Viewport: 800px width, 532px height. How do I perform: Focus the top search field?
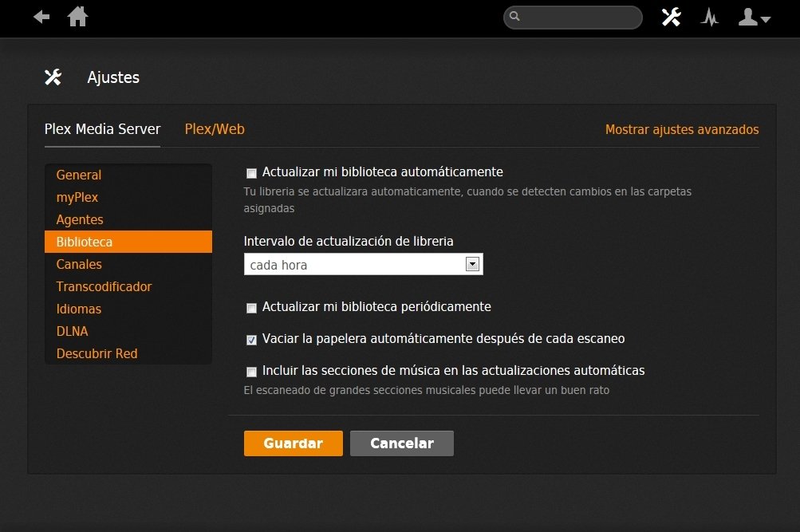573,18
